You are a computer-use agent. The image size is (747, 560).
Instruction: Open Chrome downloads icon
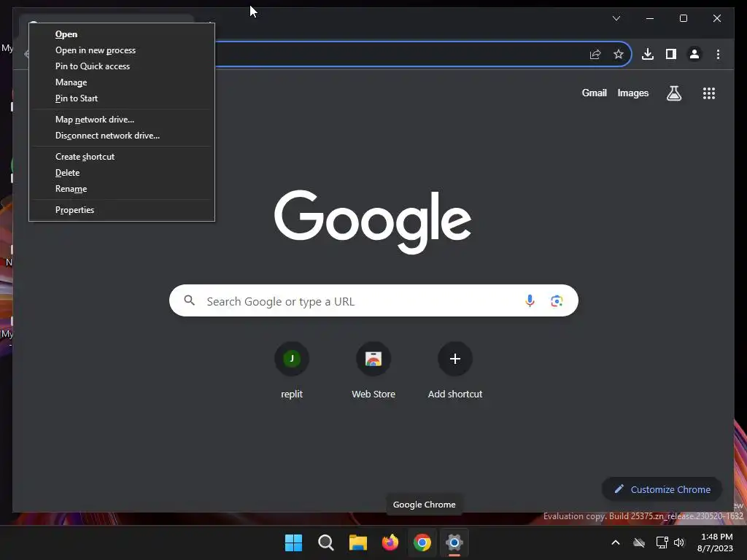[648, 54]
